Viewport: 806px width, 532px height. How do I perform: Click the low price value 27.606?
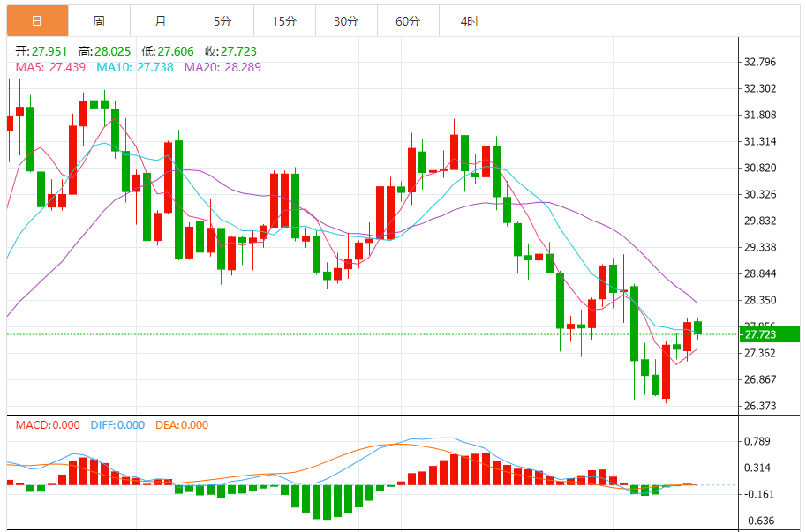pyautogui.click(x=176, y=51)
